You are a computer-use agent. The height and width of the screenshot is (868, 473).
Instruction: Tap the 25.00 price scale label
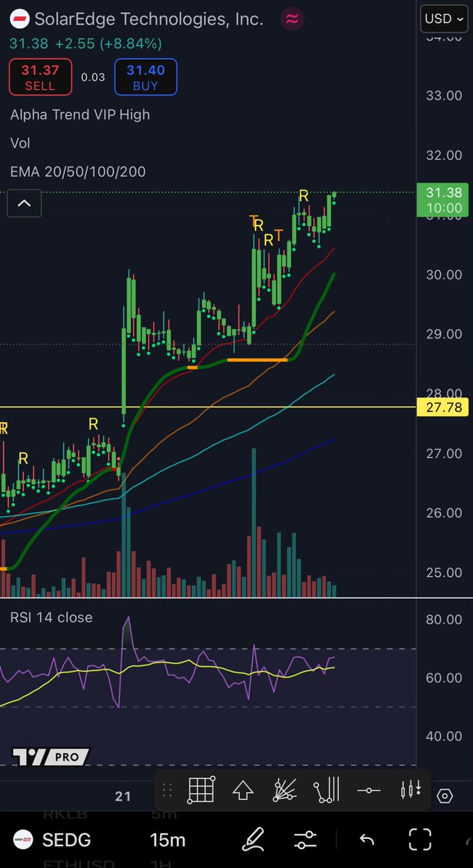(x=443, y=573)
